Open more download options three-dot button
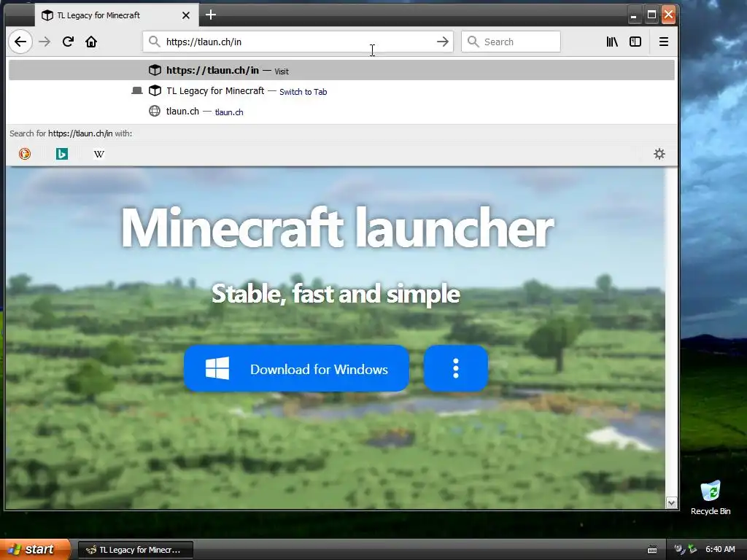Viewport: 747px width, 560px height. (x=456, y=368)
